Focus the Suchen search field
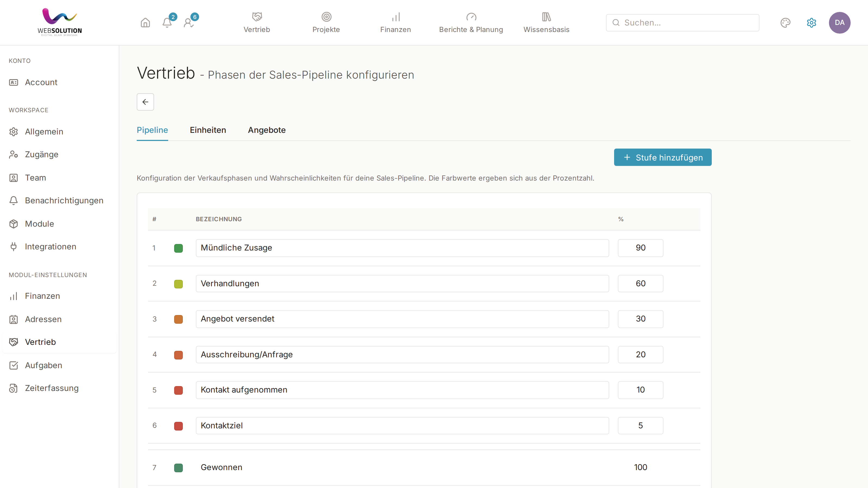 tap(682, 23)
